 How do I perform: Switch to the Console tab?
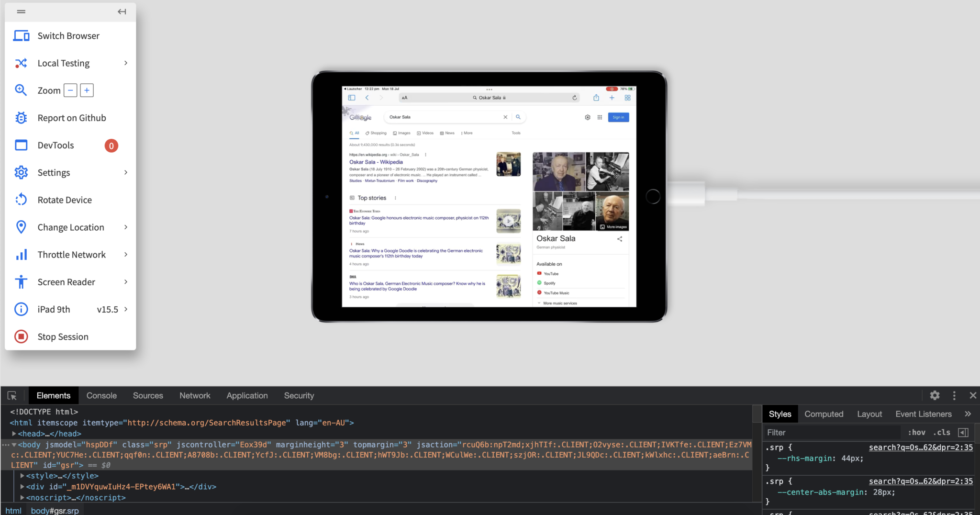pos(101,396)
